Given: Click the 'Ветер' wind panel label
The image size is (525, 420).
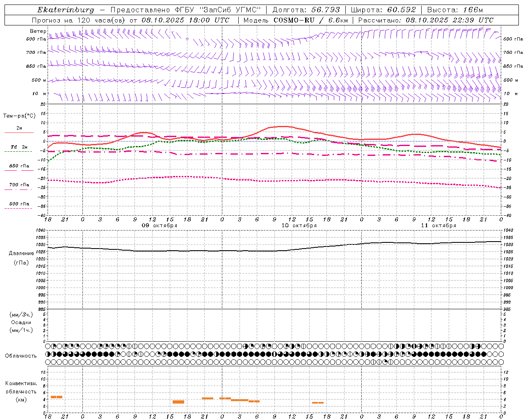Looking at the screenshot, I should click(x=38, y=31).
